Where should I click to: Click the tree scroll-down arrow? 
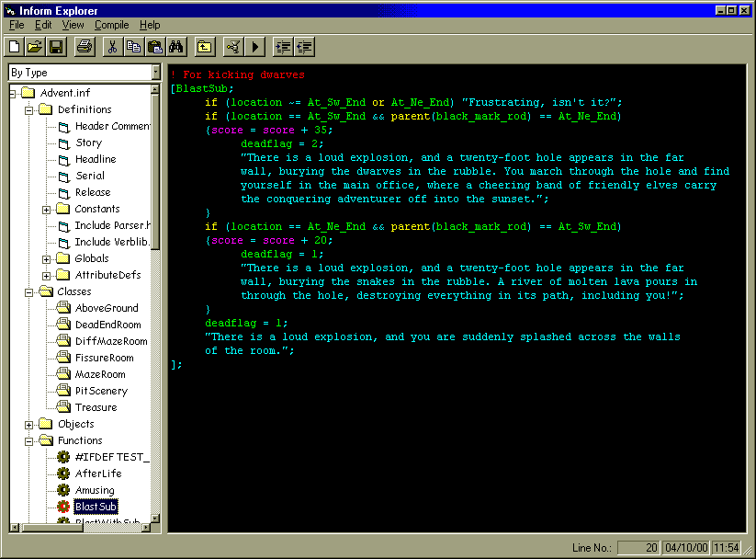tap(154, 519)
